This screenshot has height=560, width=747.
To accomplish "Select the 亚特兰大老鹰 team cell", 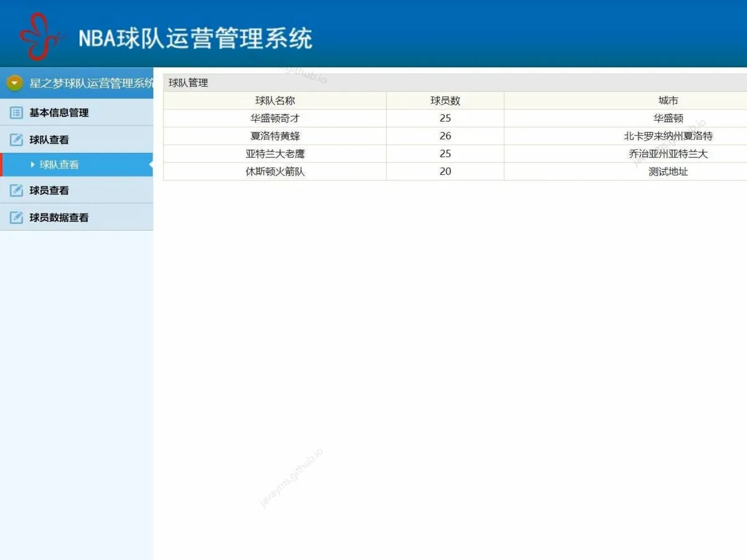I will (x=275, y=154).
